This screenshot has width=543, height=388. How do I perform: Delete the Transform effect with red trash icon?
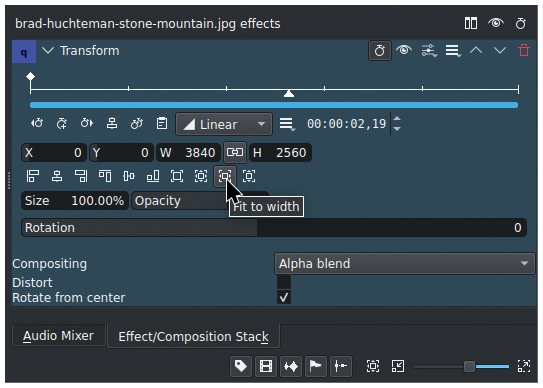[524, 51]
